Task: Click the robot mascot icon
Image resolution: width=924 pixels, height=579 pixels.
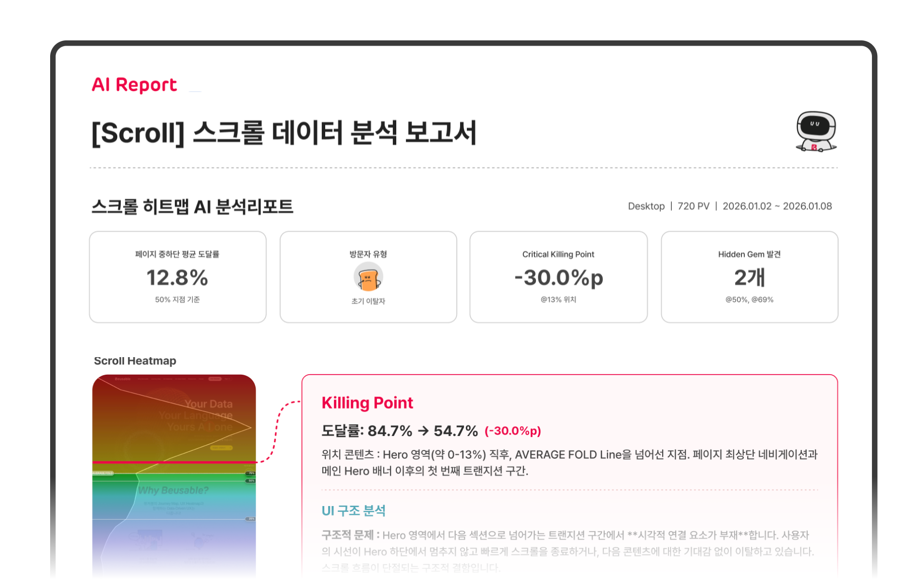Action: click(x=816, y=131)
